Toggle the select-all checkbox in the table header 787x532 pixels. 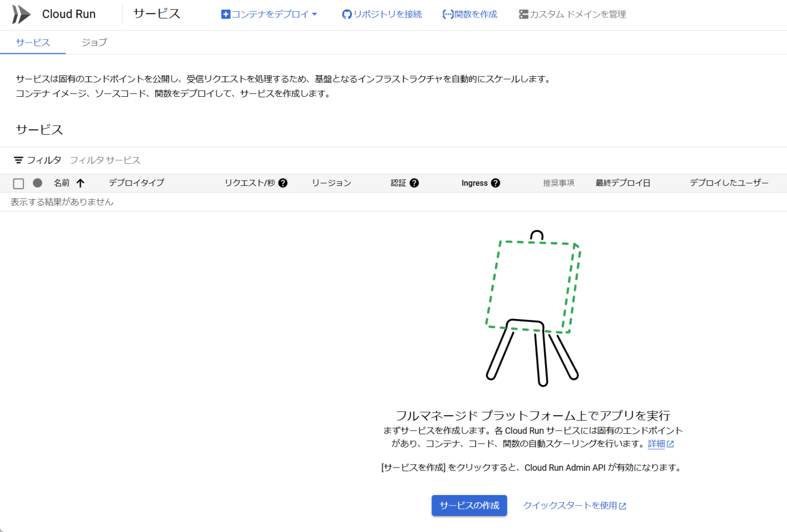pyautogui.click(x=18, y=183)
